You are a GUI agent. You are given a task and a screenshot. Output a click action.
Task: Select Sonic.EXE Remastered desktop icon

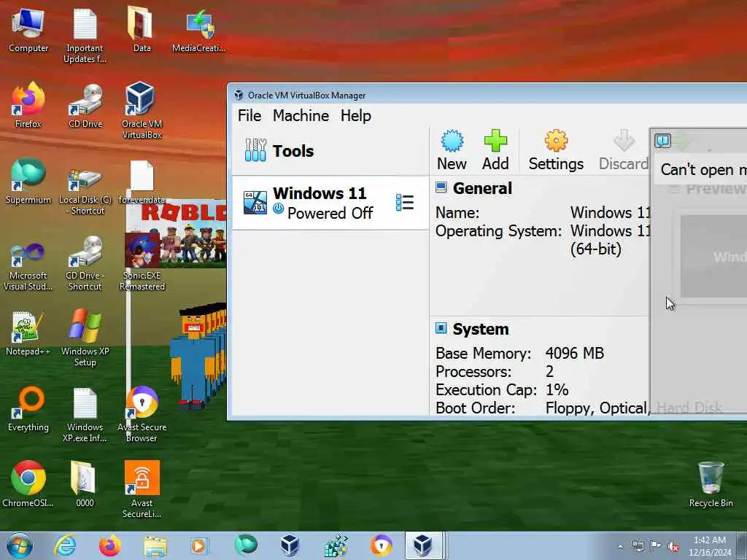click(x=142, y=262)
